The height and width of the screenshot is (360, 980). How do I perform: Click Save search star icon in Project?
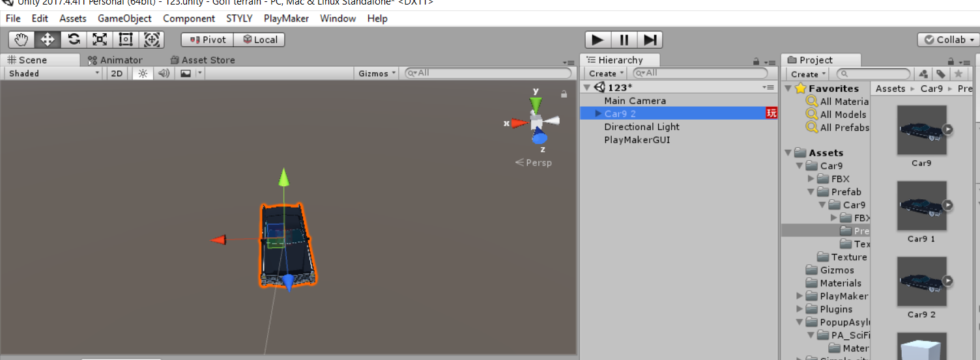click(x=958, y=74)
